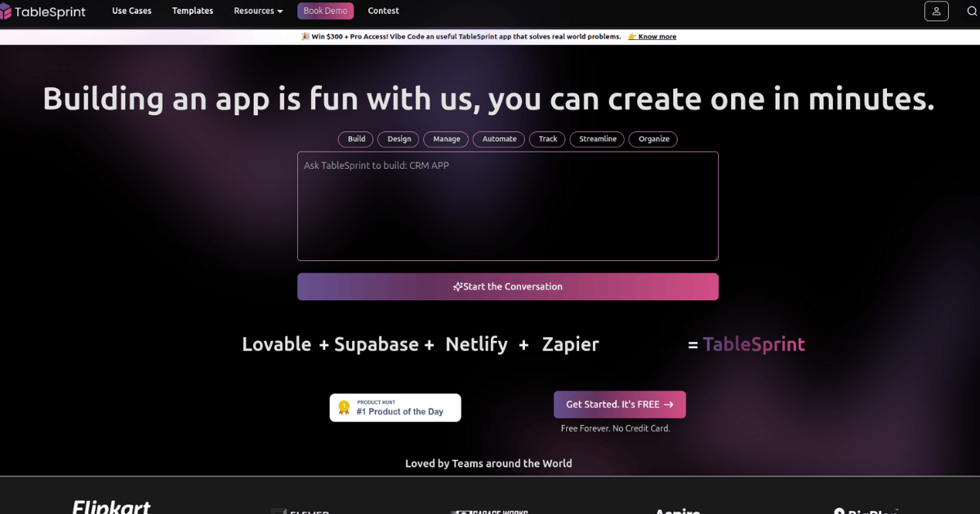The height and width of the screenshot is (514, 980).
Task: Toggle the Track tag chip
Action: click(x=546, y=139)
